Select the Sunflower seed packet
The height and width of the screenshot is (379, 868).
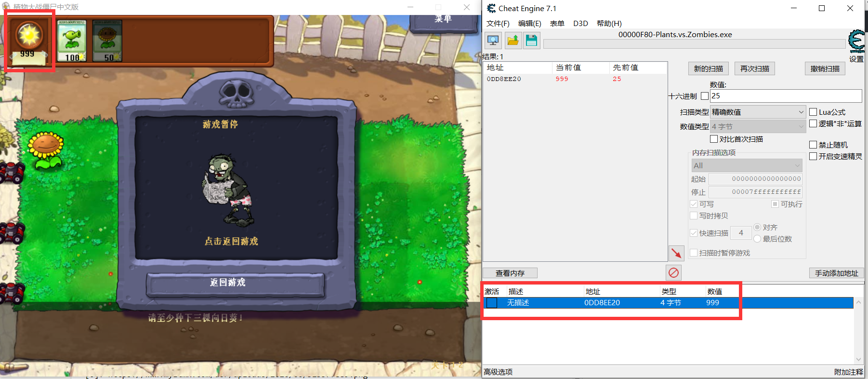click(x=107, y=41)
